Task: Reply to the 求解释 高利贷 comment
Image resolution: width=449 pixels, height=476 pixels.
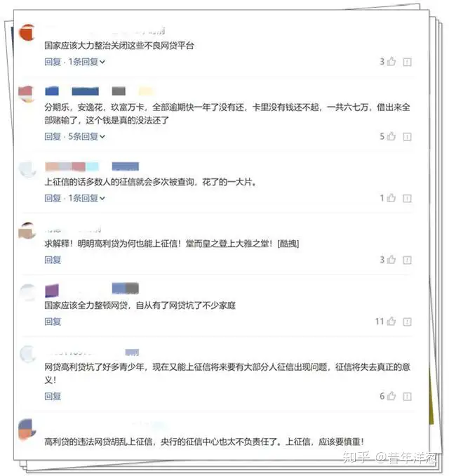Action: pyautogui.click(x=53, y=260)
